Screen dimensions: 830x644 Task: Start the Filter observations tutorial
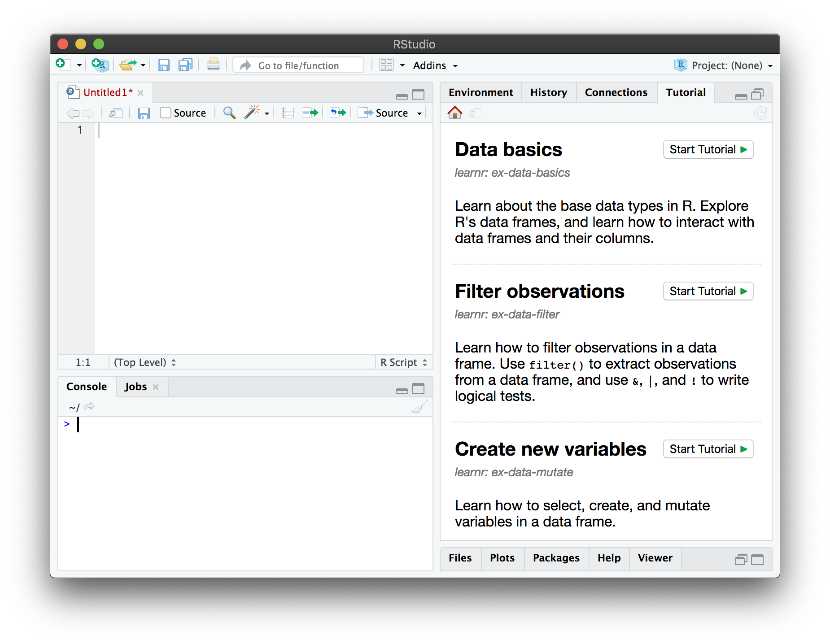point(708,291)
